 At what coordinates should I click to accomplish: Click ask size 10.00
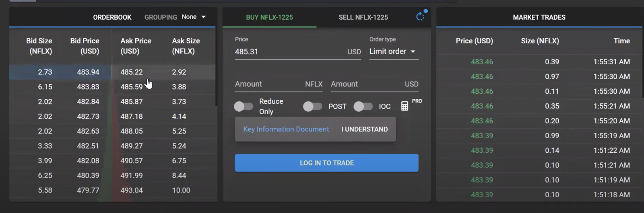181,190
